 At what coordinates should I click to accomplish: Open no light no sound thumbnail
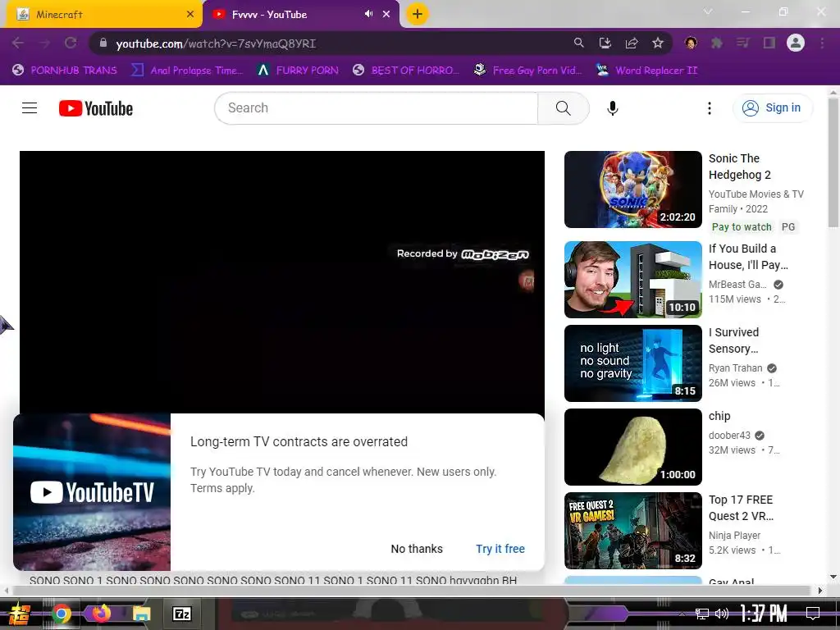point(632,363)
